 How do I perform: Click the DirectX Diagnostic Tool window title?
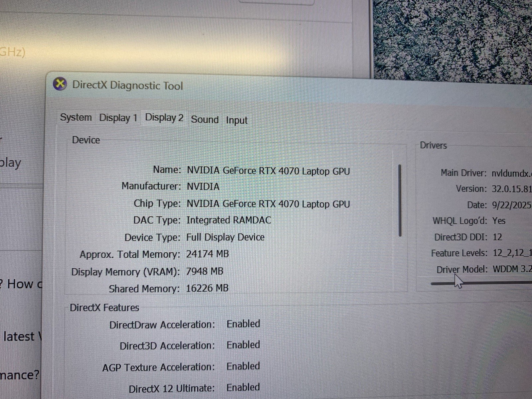pos(128,85)
